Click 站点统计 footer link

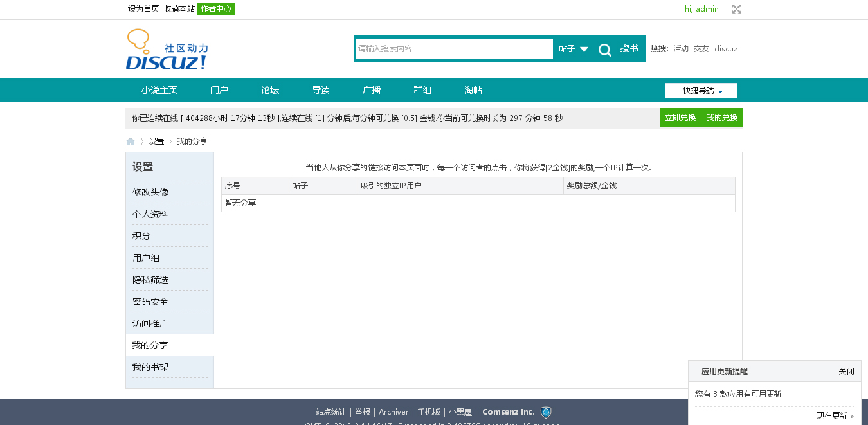tap(331, 412)
